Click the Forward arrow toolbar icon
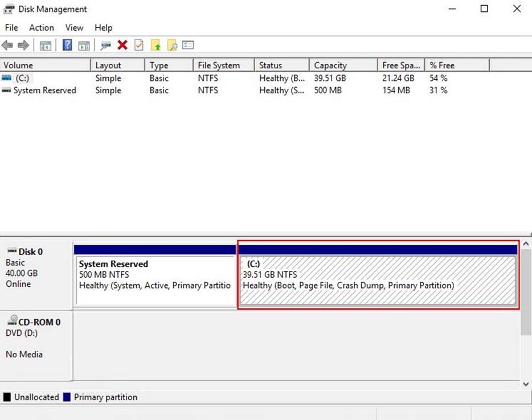Image resolution: width=532 pixels, height=420 pixels. point(23,45)
